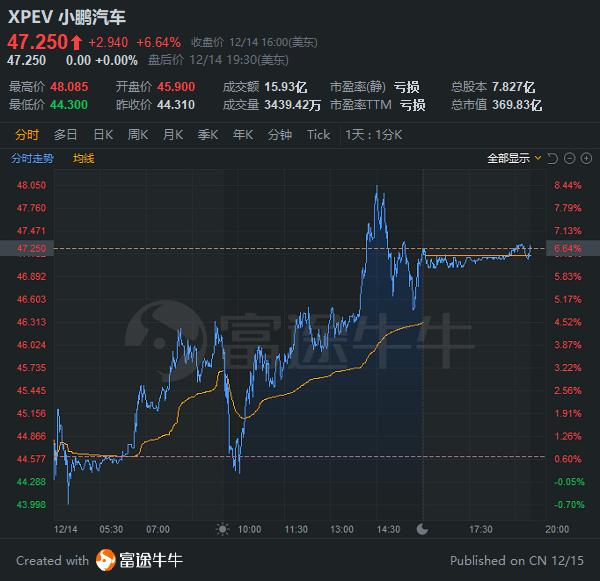600x581 pixels.
Task: Click the 10:00 time axis label
Action: (x=249, y=529)
